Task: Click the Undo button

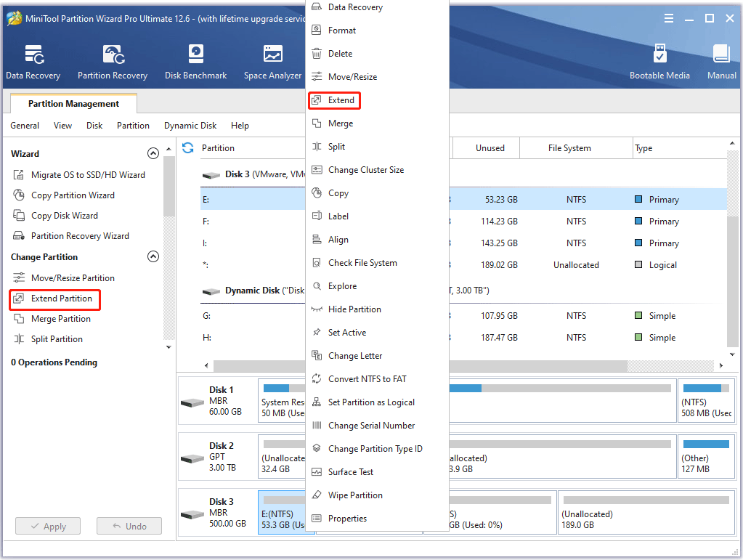Action: (x=129, y=527)
